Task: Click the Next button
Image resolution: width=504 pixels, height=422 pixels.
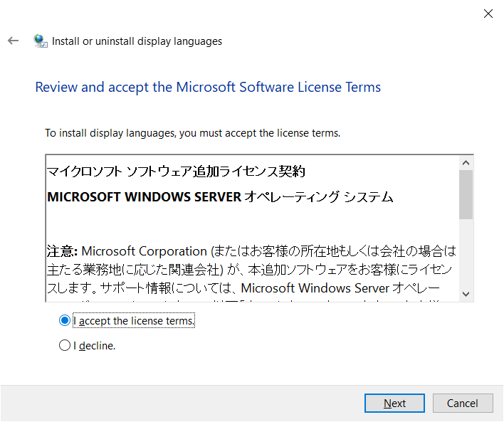Action: point(394,403)
